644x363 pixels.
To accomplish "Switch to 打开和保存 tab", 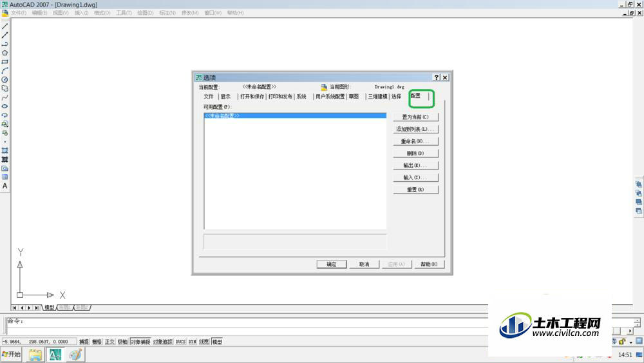I will tap(252, 97).
